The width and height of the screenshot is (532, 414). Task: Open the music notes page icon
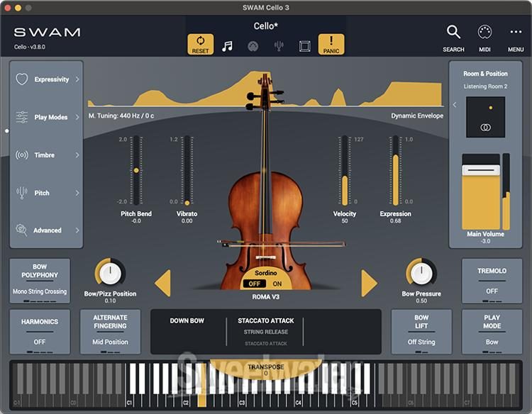pos(227,46)
